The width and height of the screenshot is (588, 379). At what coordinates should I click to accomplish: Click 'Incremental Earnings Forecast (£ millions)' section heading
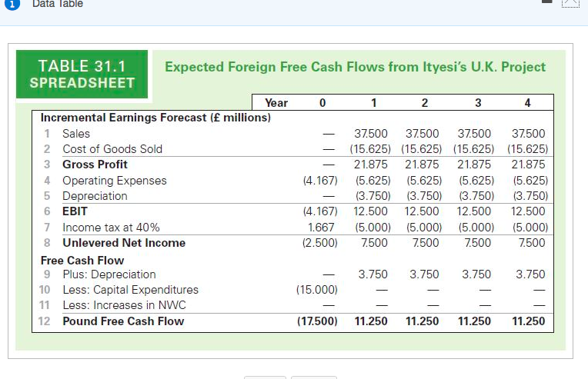(155, 118)
